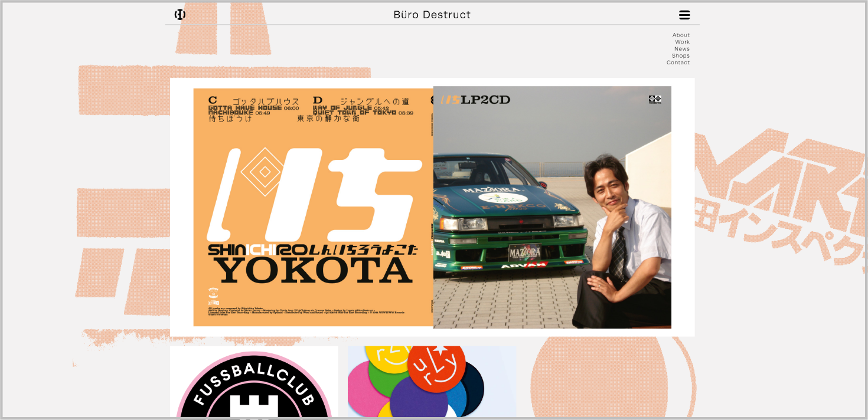This screenshot has width=868, height=420.
Task: Open the News menu link
Action: pos(682,49)
